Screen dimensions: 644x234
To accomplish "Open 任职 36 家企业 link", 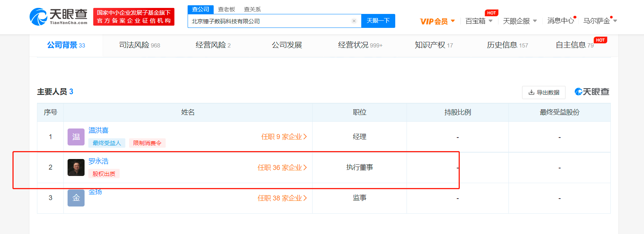I will click(x=282, y=168).
